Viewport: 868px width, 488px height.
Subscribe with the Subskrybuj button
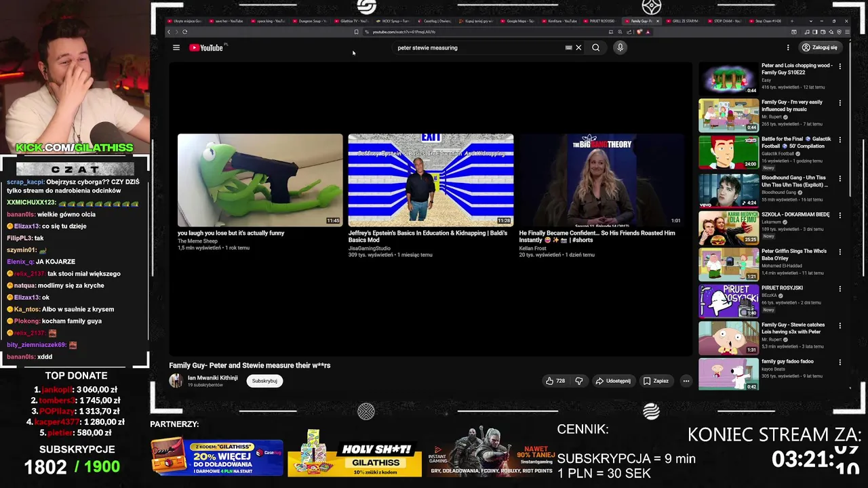coord(264,381)
